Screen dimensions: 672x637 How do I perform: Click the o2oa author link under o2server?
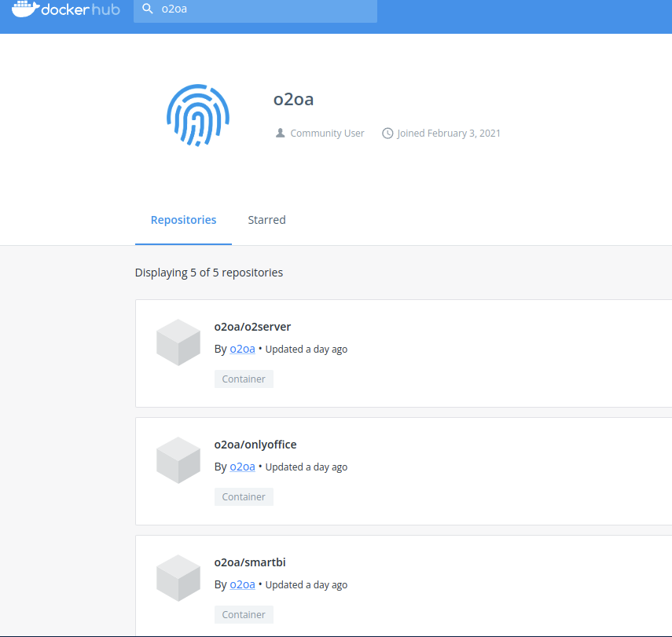pyautogui.click(x=242, y=349)
